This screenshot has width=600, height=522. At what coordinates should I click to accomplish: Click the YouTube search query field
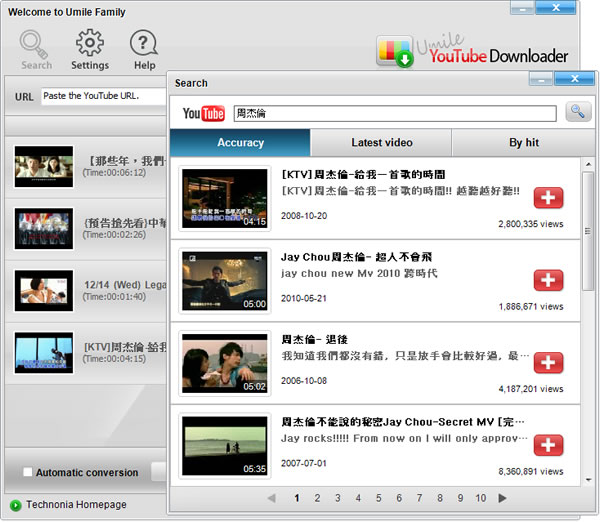pos(395,114)
